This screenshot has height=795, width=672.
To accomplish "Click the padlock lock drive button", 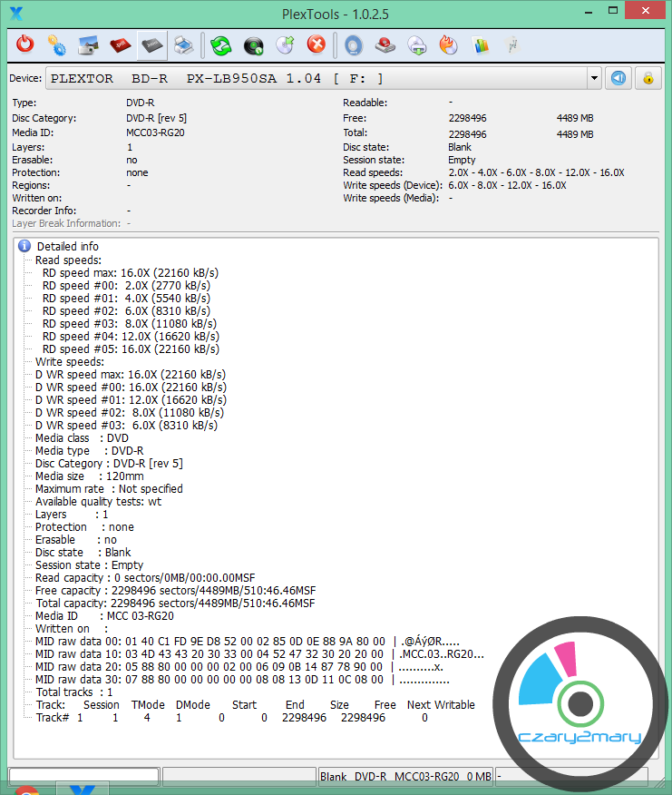I will pyautogui.click(x=648, y=78).
